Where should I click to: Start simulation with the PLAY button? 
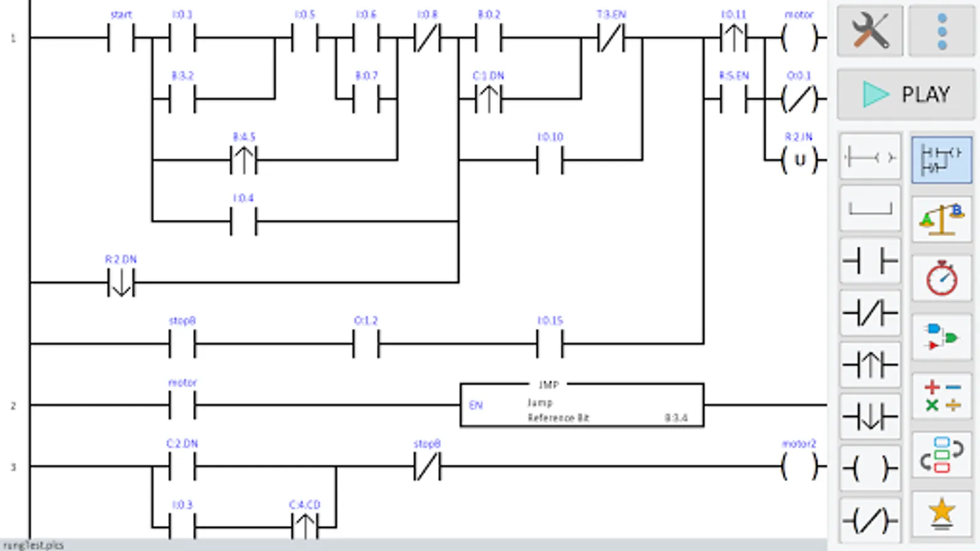pyautogui.click(x=906, y=94)
